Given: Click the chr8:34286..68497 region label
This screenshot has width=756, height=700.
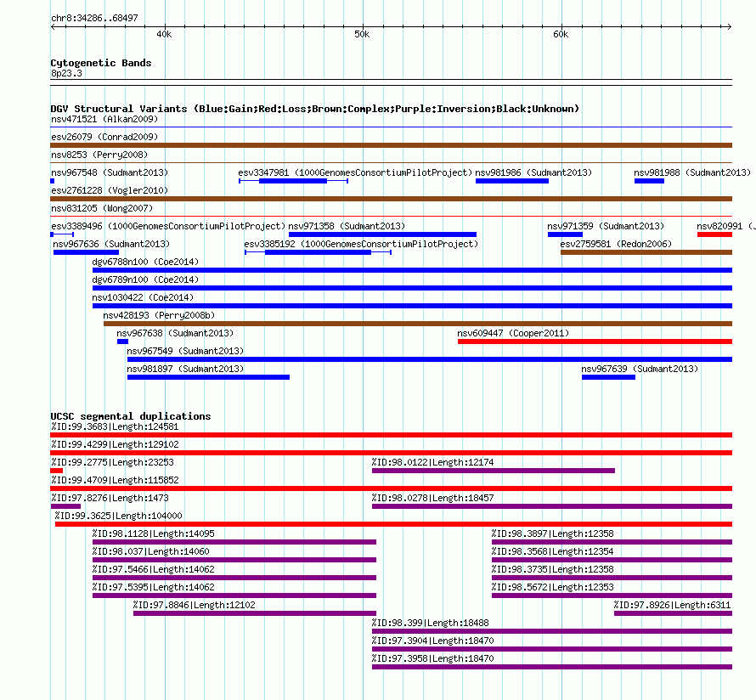Looking at the screenshot, I should [94, 18].
